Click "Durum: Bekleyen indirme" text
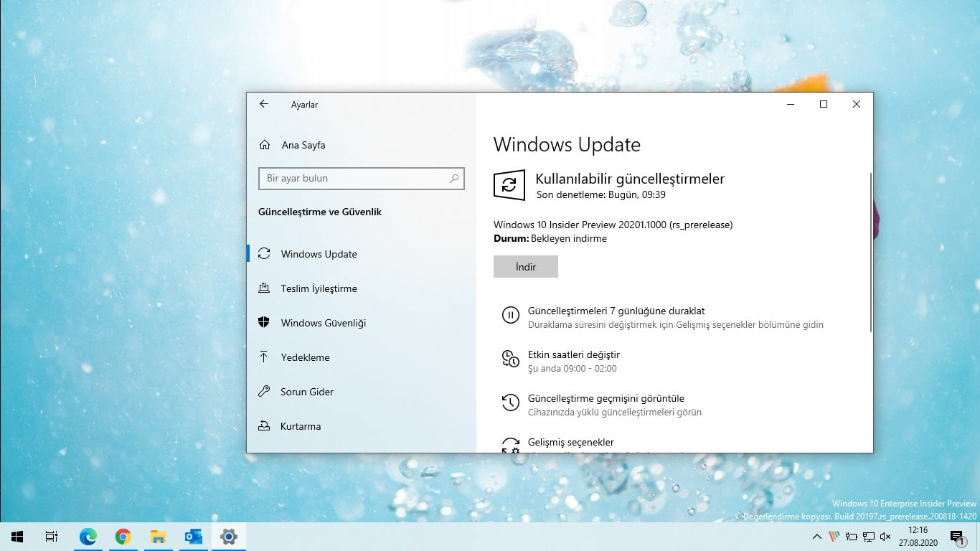 (x=550, y=238)
